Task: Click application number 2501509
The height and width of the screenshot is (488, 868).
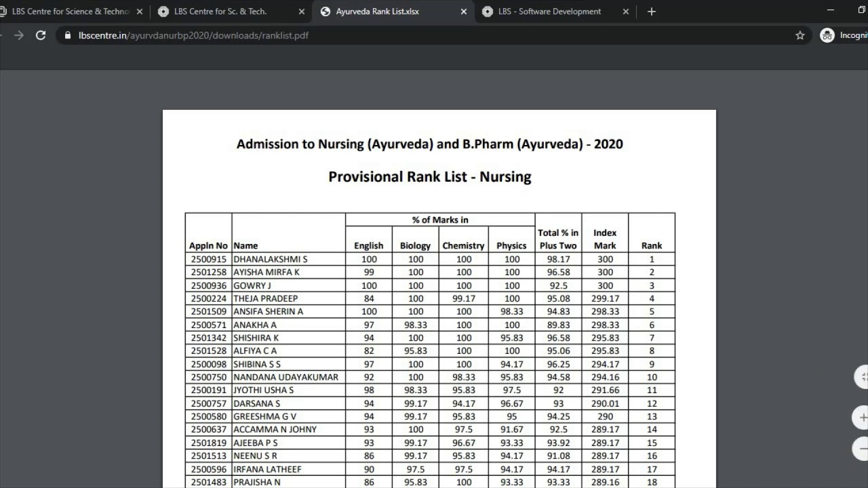Action: [x=209, y=311]
